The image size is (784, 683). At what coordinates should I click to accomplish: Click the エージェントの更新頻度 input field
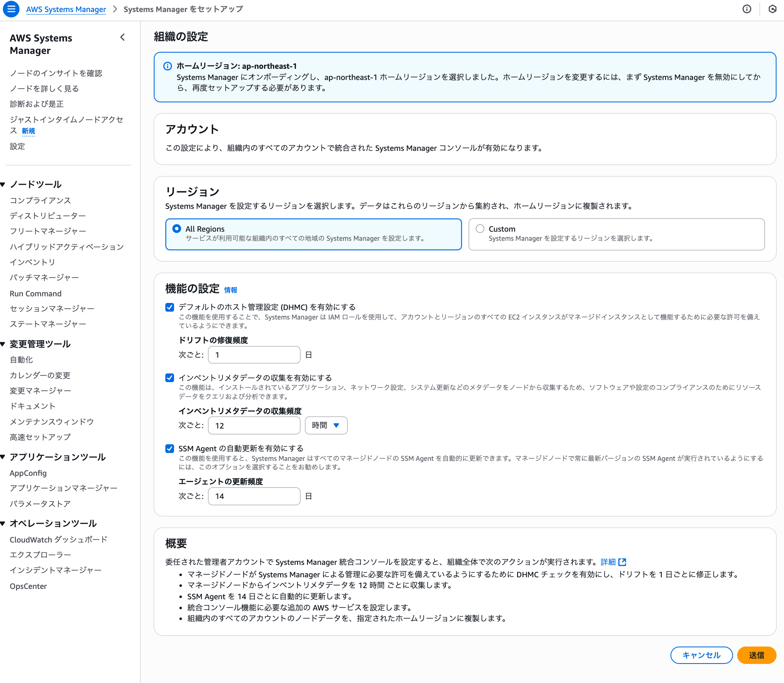(254, 497)
